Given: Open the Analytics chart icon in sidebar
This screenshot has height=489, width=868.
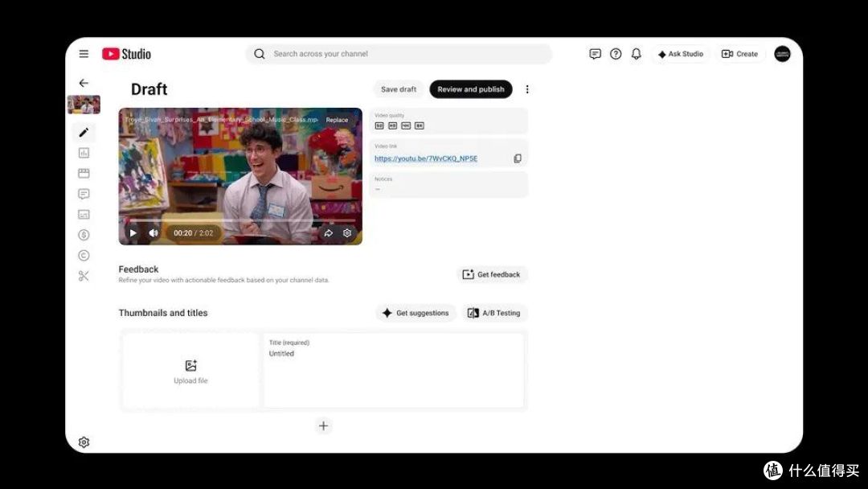Looking at the screenshot, I should coord(84,153).
